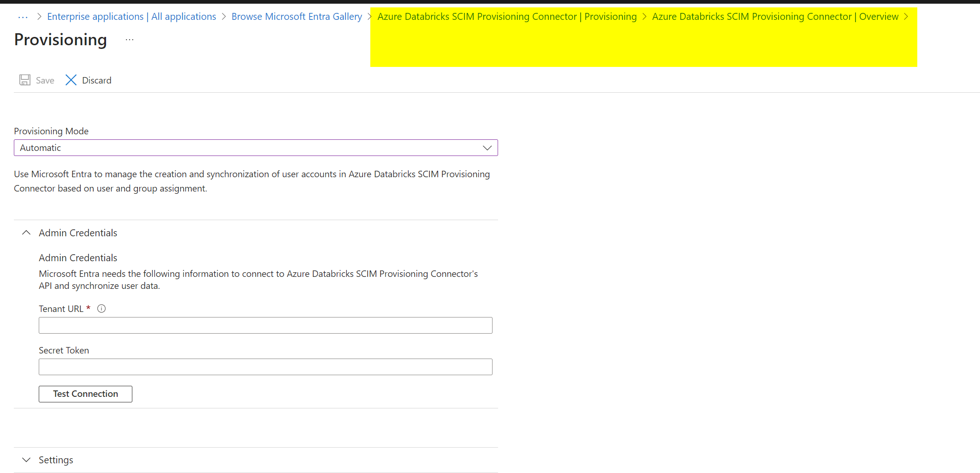Screen dimensions: 980x473
Task: Expand the collapsed breadcrumb ellipsis
Action: [x=23, y=17]
